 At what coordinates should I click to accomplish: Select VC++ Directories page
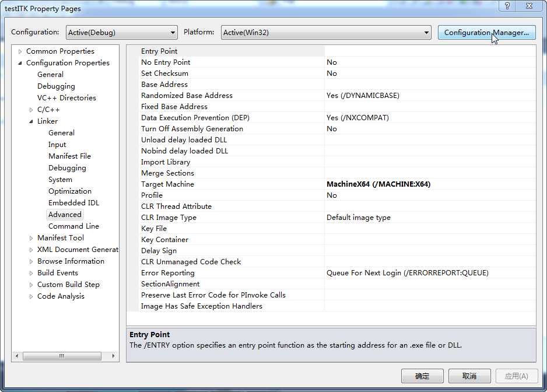click(66, 98)
